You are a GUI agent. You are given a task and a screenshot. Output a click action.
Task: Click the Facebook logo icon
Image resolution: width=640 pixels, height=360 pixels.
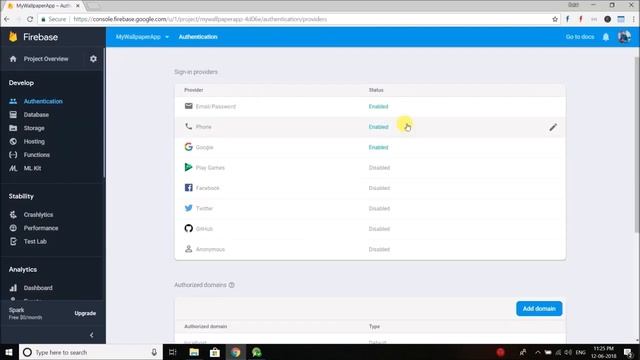(188, 188)
